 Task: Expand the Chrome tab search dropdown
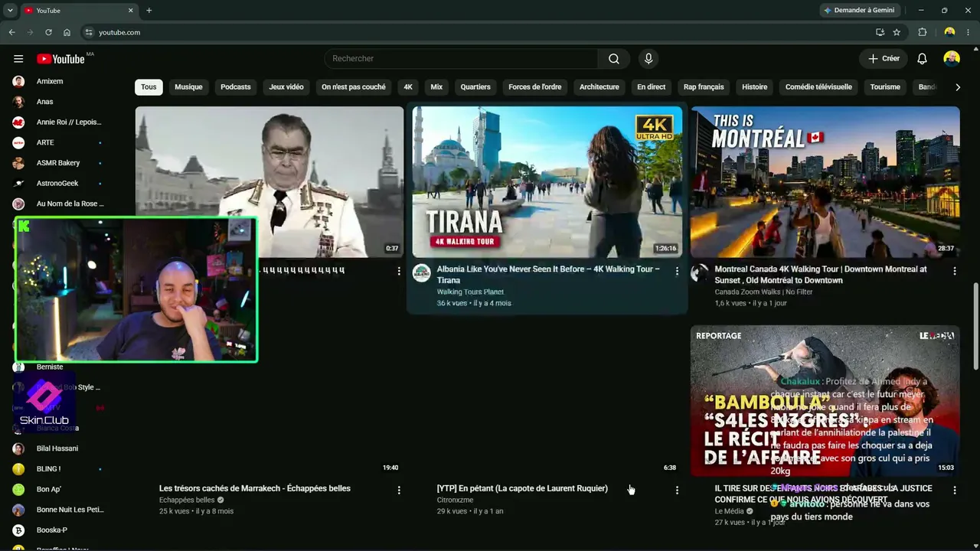coord(10,11)
